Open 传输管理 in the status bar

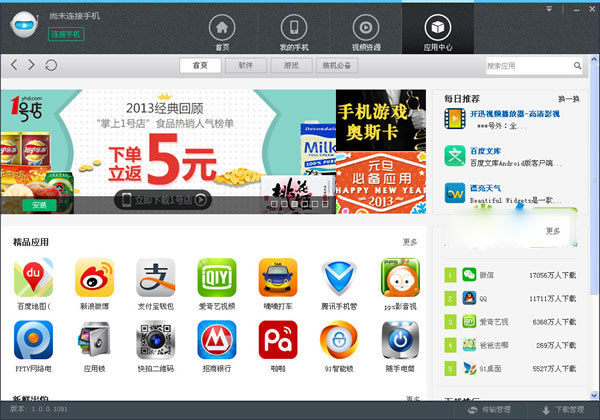[490, 410]
